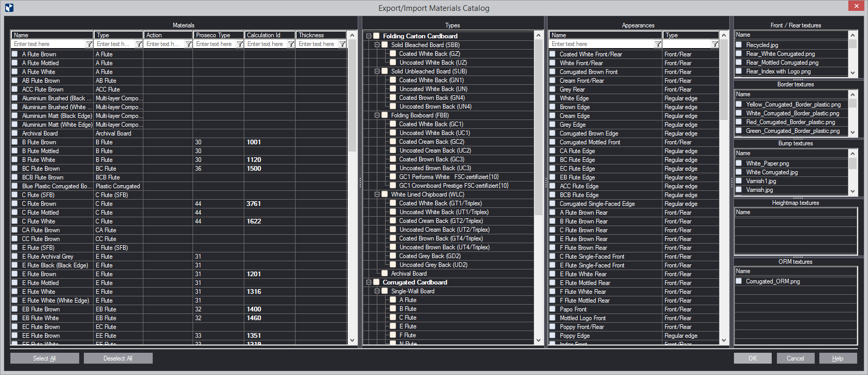The image size is (868, 375).
Task: Click the filter icon in Thickness column
Action: click(x=342, y=44)
